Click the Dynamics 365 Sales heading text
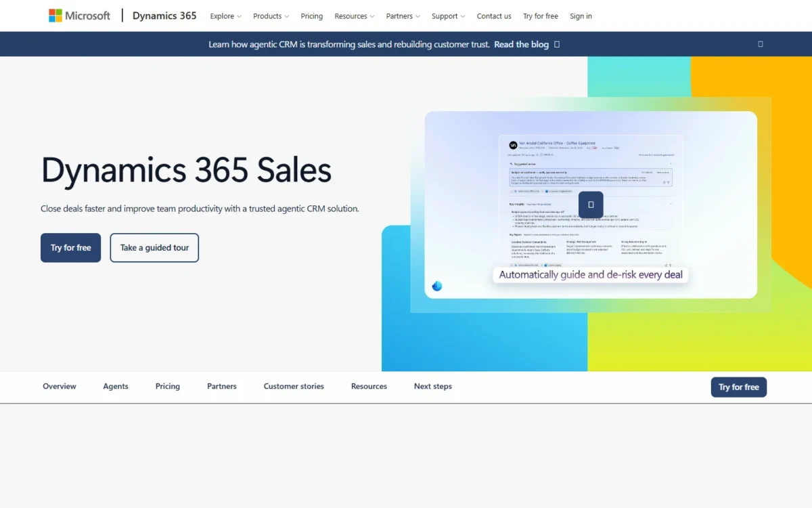Viewport: 812px width, 508px height. coord(186,170)
